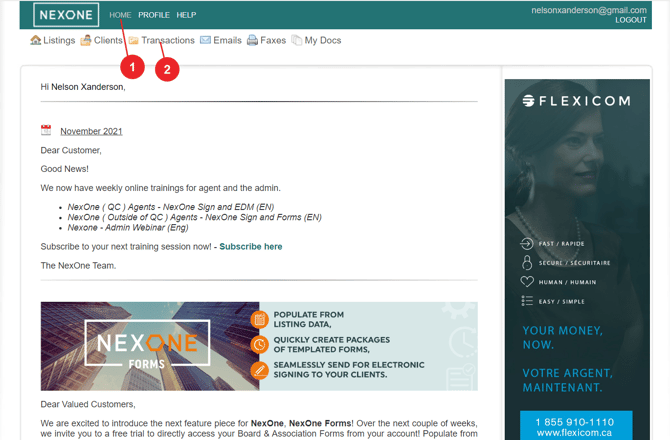This screenshot has width=670, height=440.
Task: Click the Secure / Sécuritaire lock icon
Action: point(527,263)
